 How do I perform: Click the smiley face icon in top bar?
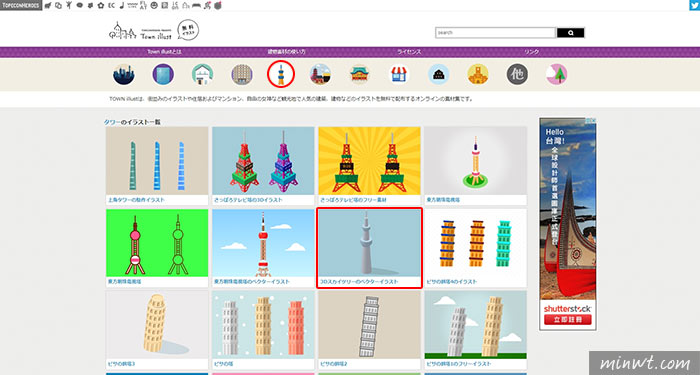click(154, 5)
